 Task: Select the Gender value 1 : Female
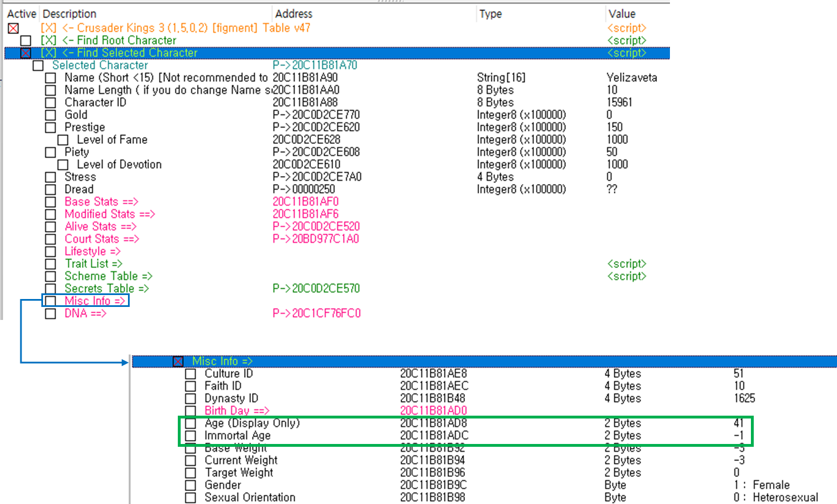(x=762, y=485)
